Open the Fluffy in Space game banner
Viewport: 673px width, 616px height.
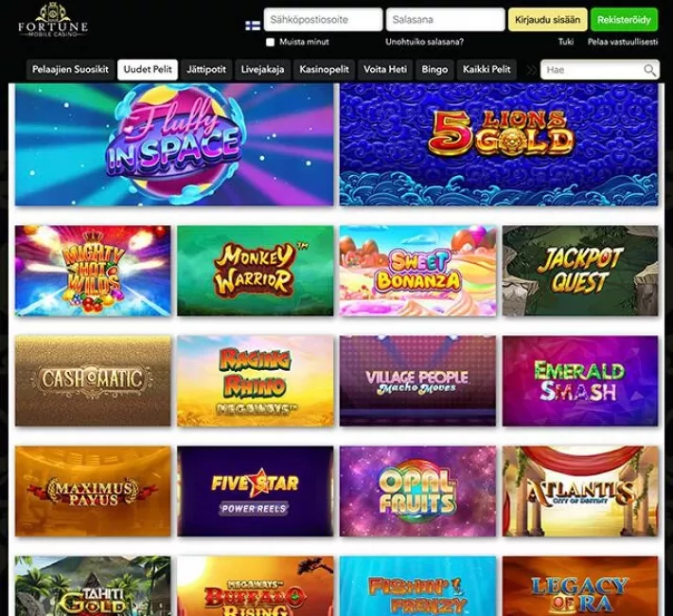tap(174, 145)
